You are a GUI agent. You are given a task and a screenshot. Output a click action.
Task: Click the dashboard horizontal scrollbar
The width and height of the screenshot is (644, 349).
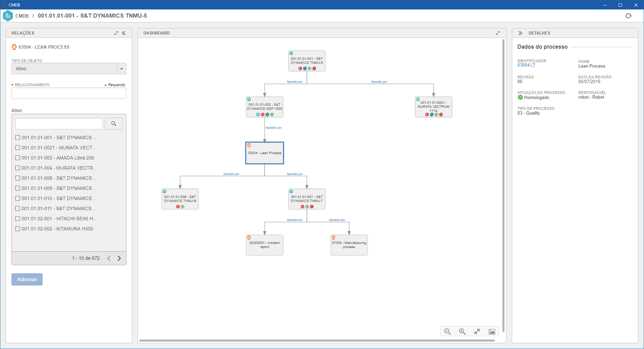click(317, 341)
